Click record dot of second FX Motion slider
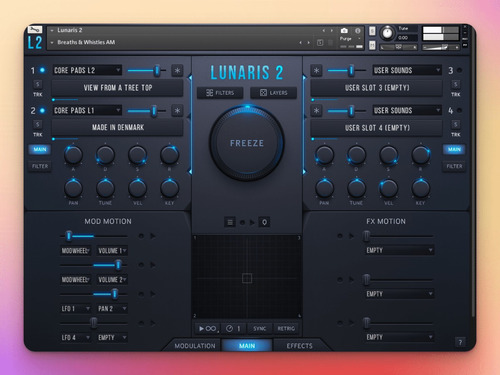 click(340, 279)
